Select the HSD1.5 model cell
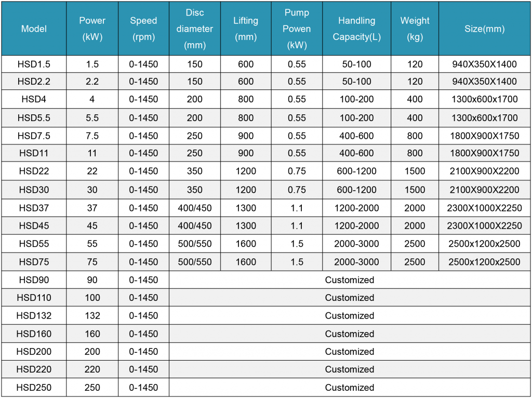 point(34,64)
